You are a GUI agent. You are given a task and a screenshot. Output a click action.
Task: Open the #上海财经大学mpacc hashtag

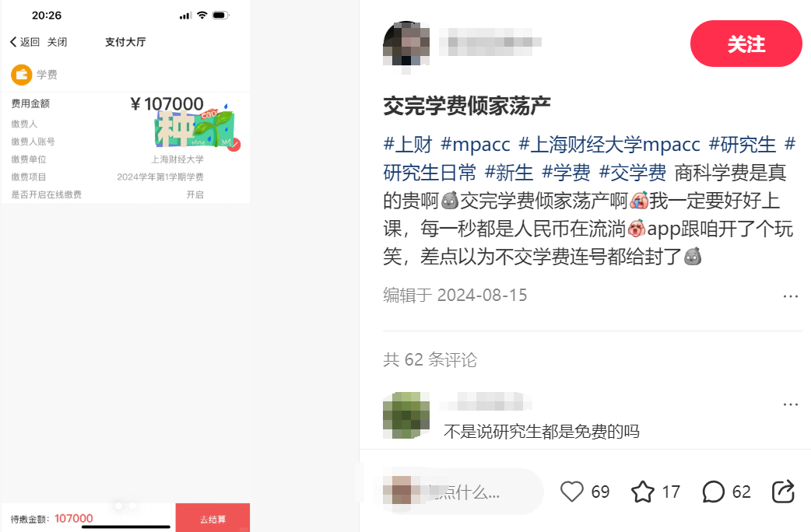(x=609, y=144)
